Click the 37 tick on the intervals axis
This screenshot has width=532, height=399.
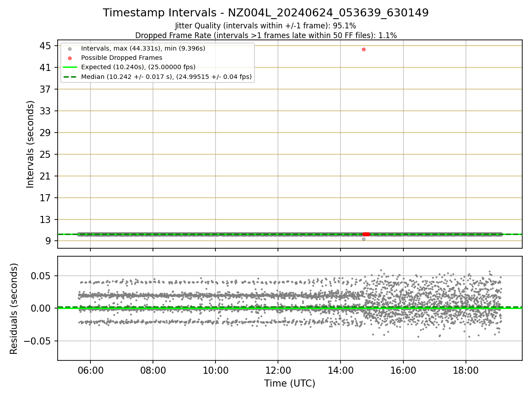coord(46,89)
